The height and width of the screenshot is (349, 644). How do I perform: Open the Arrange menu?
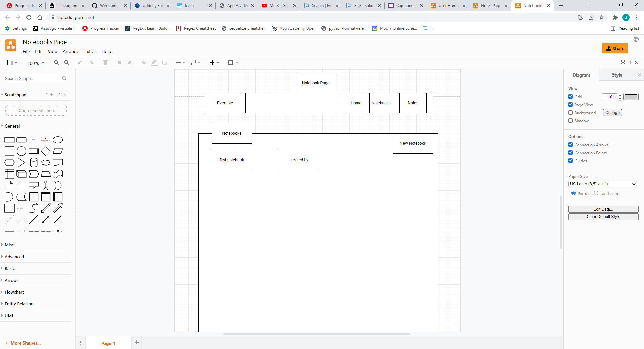pos(71,51)
